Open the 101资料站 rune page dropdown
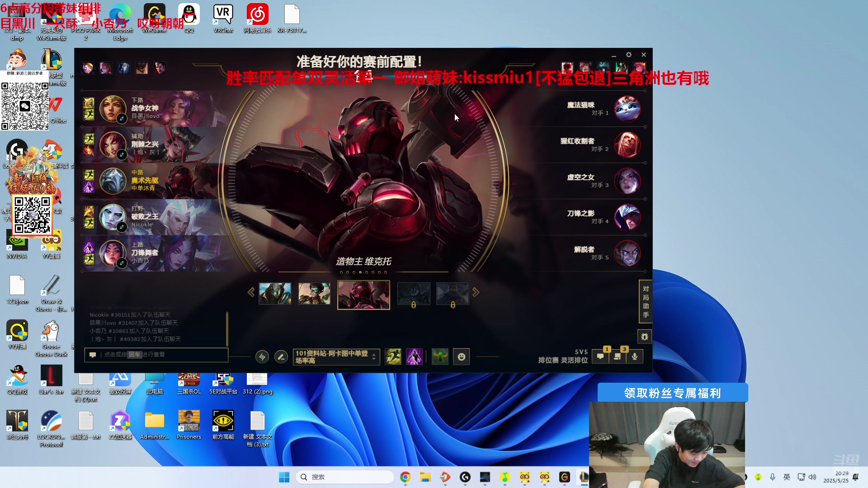Image resolution: width=868 pixels, height=488 pixels. (336, 357)
